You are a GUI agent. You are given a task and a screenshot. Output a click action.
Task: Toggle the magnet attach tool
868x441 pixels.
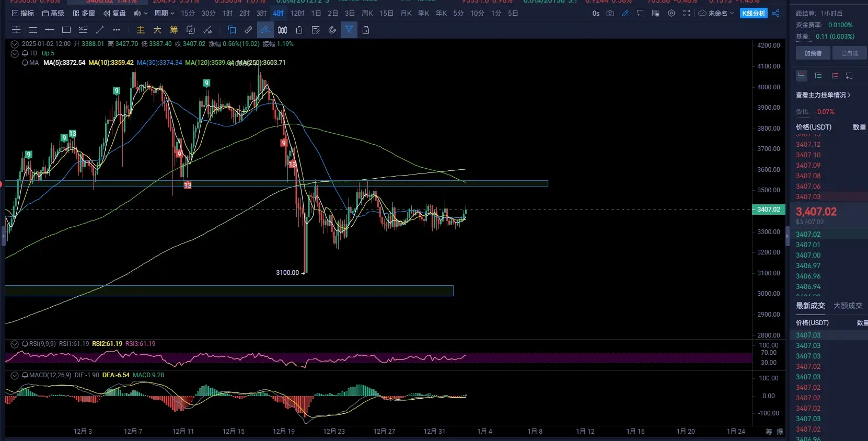[332, 30]
